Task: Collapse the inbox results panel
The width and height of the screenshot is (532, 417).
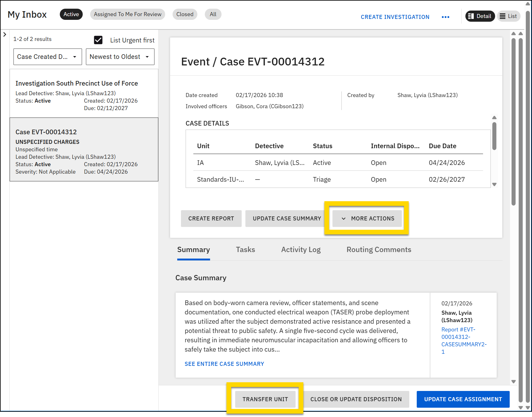Action: [5, 34]
